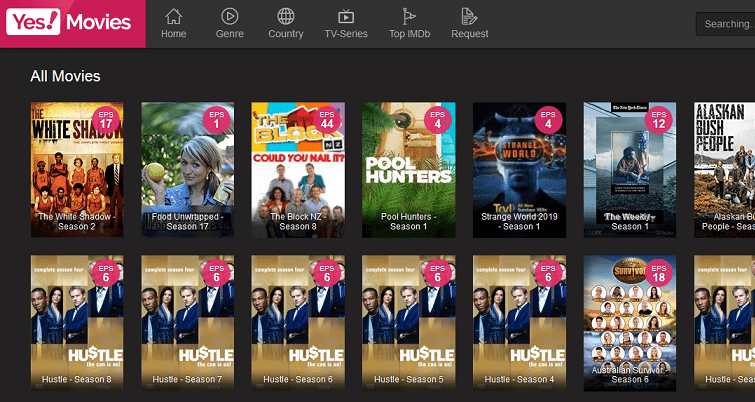Click EPS 6 badge on Hustle Season 4

click(x=548, y=273)
